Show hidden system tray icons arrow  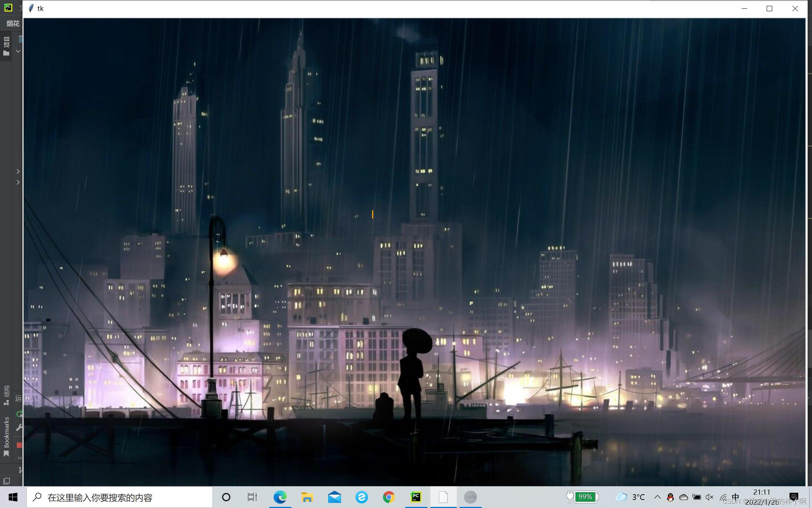pyautogui.click(x=657, y=497)
